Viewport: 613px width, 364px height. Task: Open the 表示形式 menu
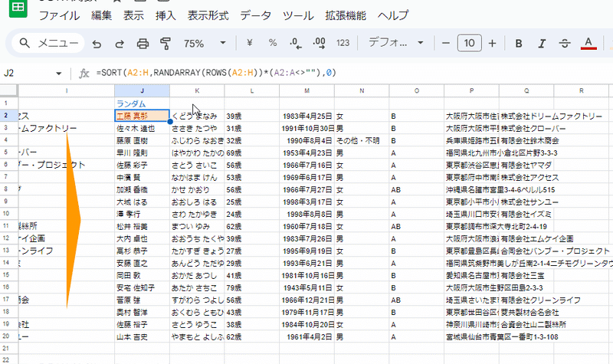pyautogui.click(x=208, y=15)
